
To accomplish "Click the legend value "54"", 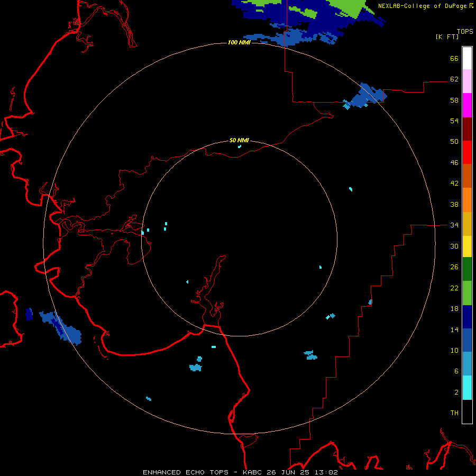I will 454,121.
